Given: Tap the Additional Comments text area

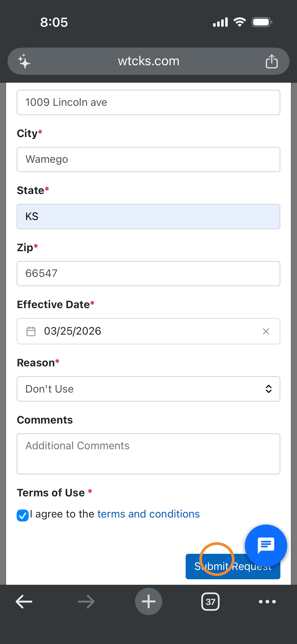Looking at the screenshot, I should 148,454.
